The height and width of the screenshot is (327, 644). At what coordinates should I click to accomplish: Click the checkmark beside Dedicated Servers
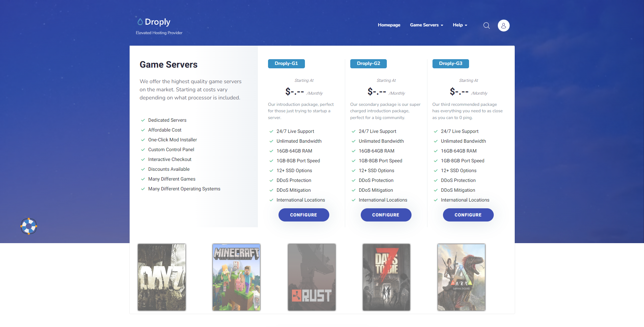143,120
